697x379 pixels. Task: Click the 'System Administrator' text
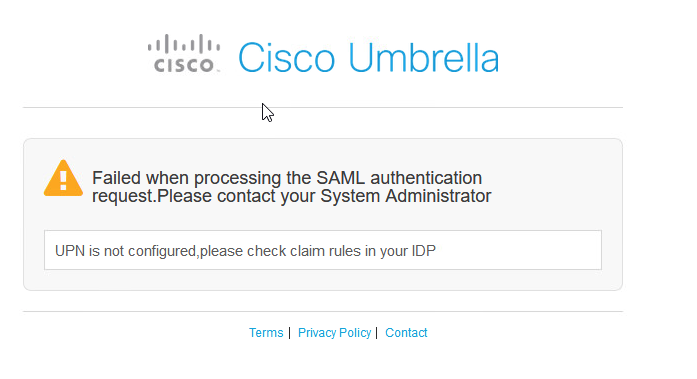[406, 196]
